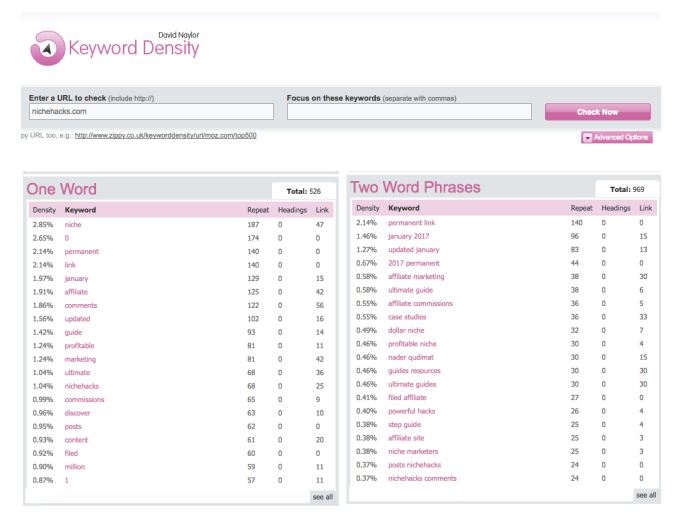Select keyword 'posts' in One Word table
Screen dimensions: 673x520
coord(73,426)
